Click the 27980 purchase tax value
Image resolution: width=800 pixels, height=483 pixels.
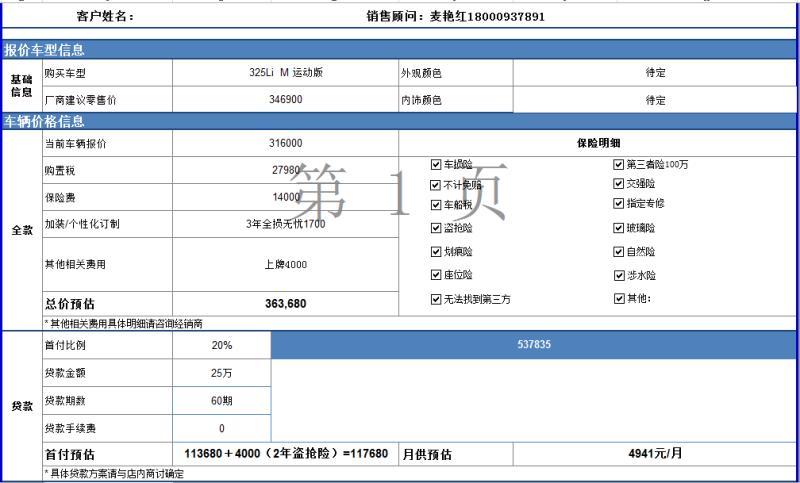pos(286,170)
